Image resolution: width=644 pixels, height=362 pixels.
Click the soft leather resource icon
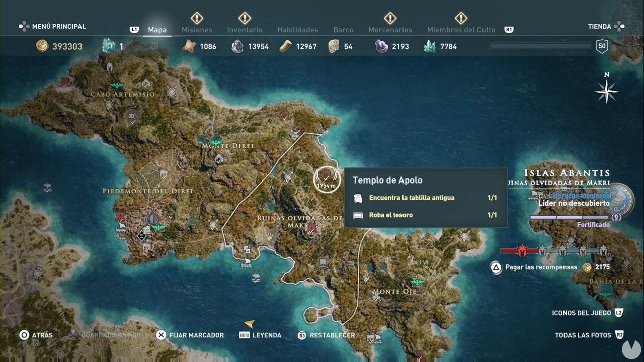[x=189, y=46]
